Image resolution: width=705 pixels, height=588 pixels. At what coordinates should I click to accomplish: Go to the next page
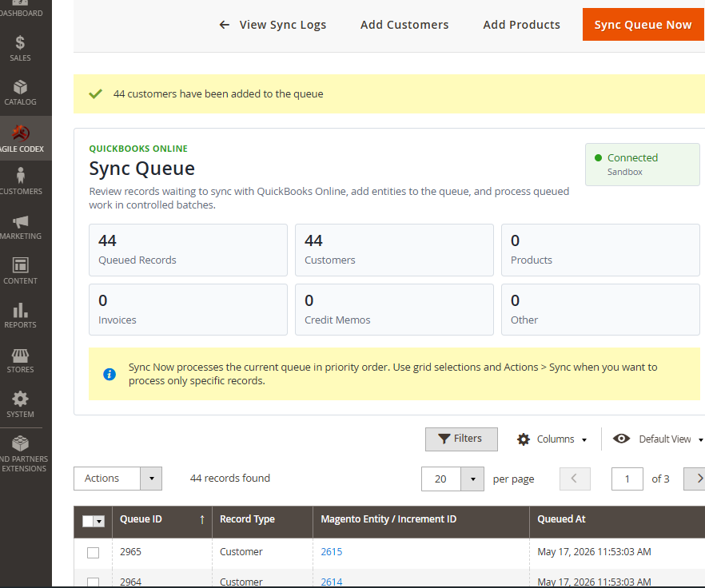coord(695,479)
